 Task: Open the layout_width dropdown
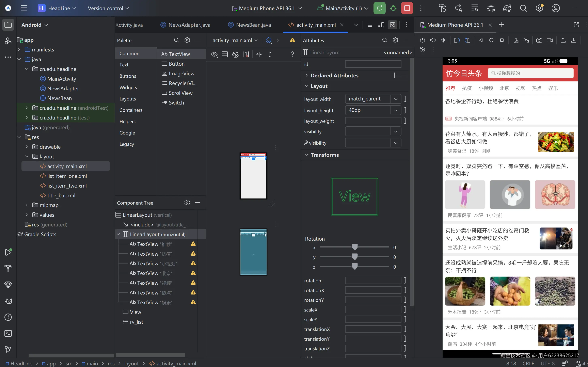point(396,99)
